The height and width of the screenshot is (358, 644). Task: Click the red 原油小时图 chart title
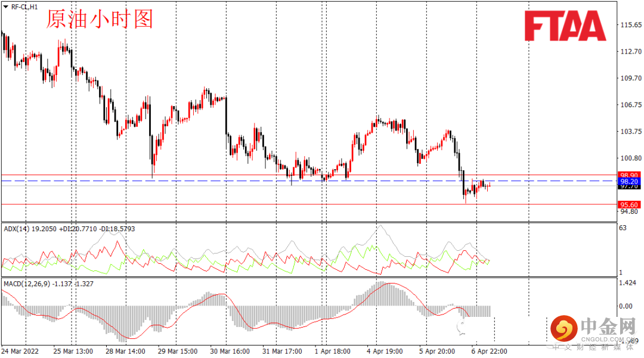point(100,19)
